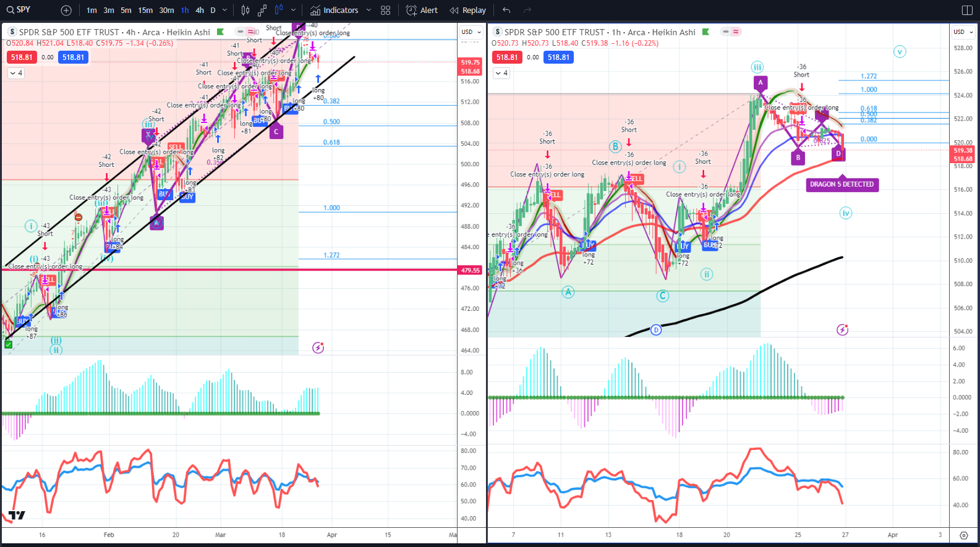Click the Apr date label on 4h time axis
The image size is (980, 547).
(332, 535)
